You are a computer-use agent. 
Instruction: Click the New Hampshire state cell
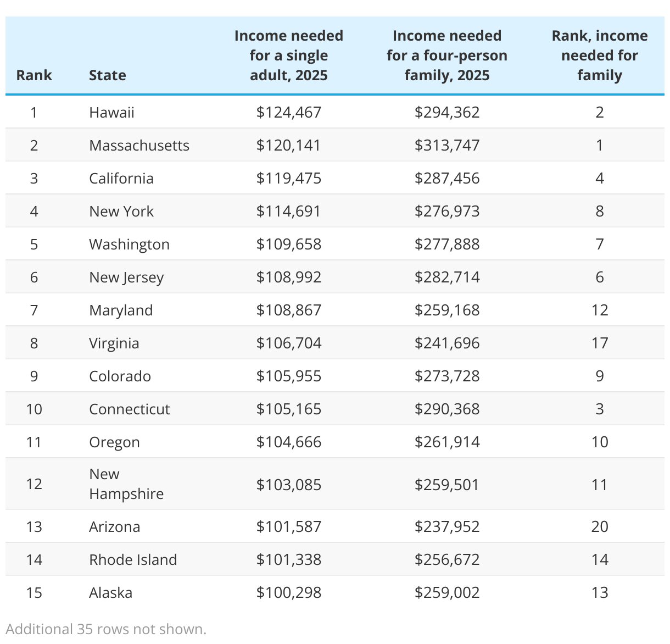126,484
